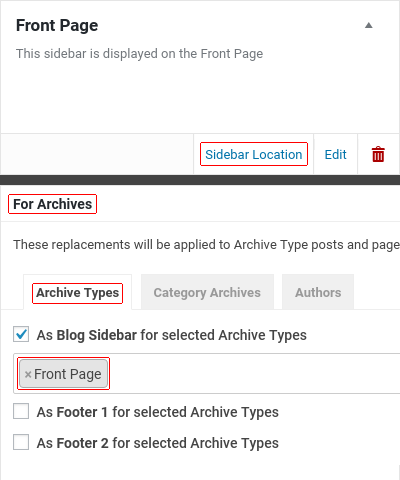This screenshot has height=480, width=400.
Task: Collapse the Front Page panel arrow
Action: [368, 25]
